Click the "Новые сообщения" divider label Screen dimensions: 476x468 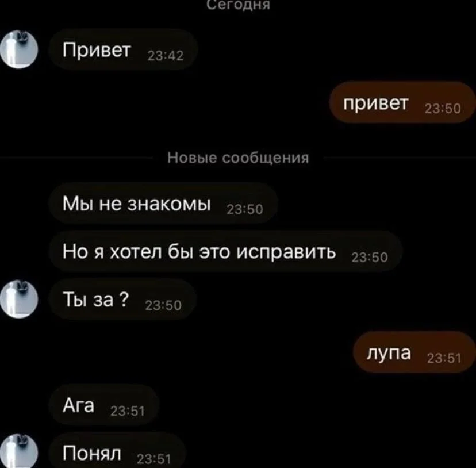(x=238, y=158)
